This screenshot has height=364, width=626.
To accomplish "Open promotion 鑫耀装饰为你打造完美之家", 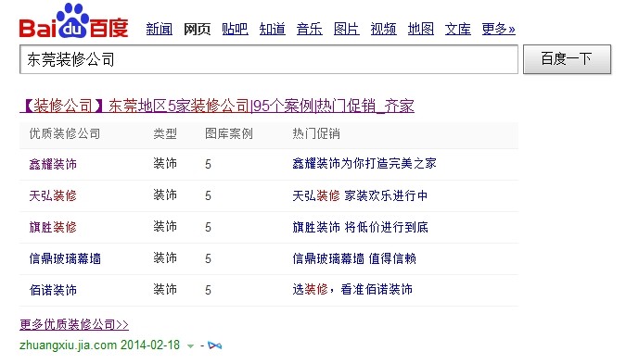I will (x=364, y=163).
